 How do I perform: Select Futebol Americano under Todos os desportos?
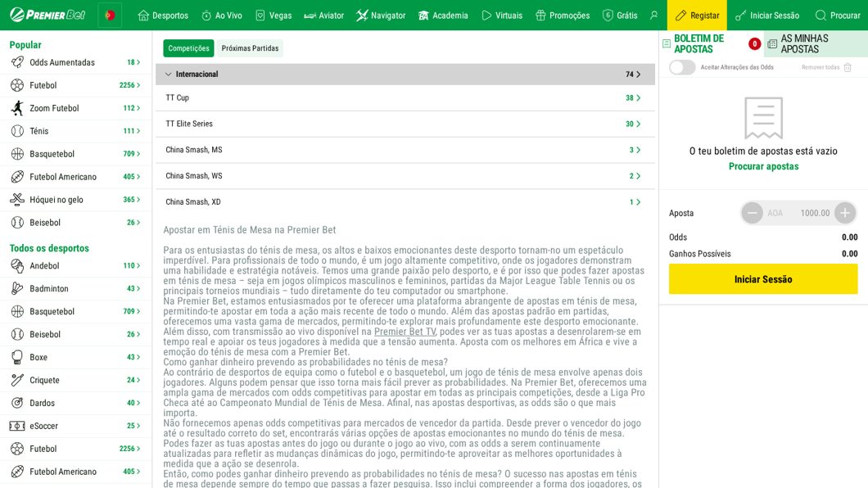coord(75,472)
